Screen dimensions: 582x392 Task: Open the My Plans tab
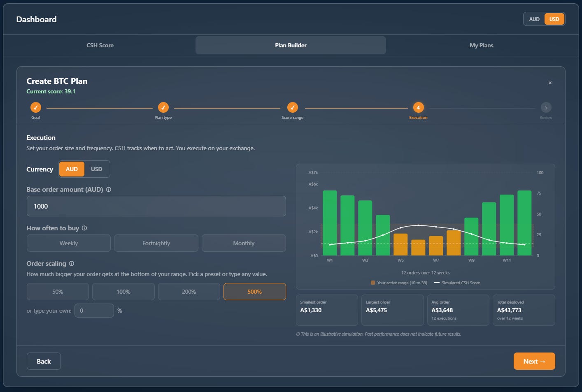pyautogui.click(x=482, y=45)
